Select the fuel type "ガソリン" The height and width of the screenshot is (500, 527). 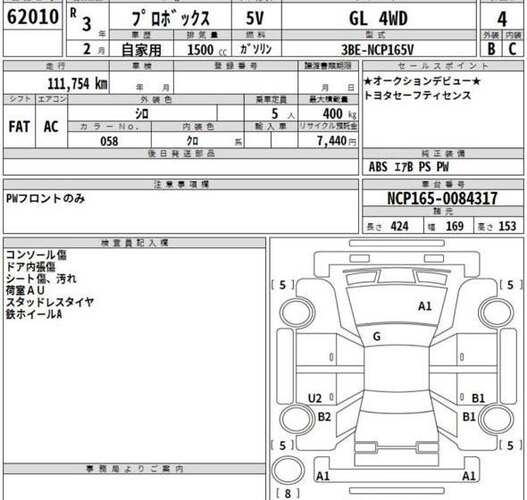pos(256,49)
